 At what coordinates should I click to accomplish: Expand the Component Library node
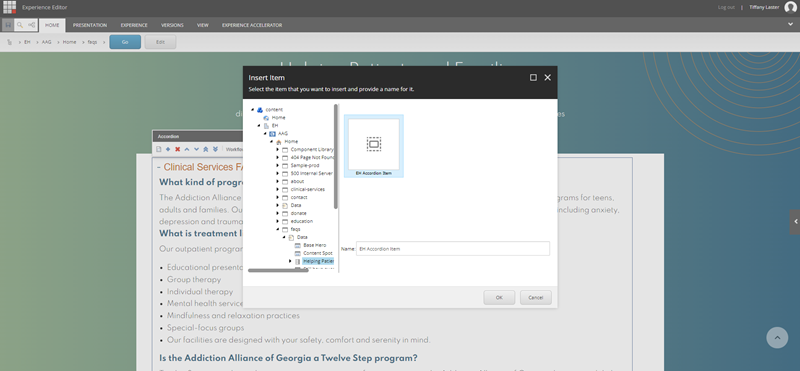(x=278, y=150)
